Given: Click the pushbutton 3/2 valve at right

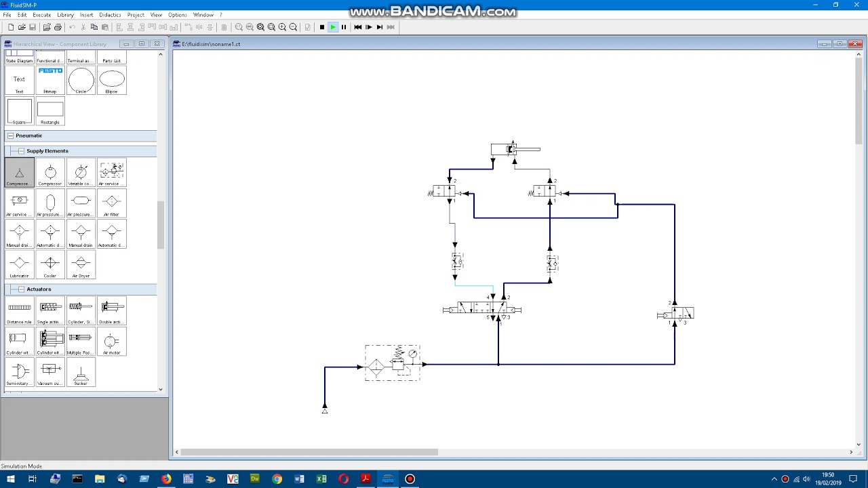Looking at the screenshot, I should click(x=675, y=314).
